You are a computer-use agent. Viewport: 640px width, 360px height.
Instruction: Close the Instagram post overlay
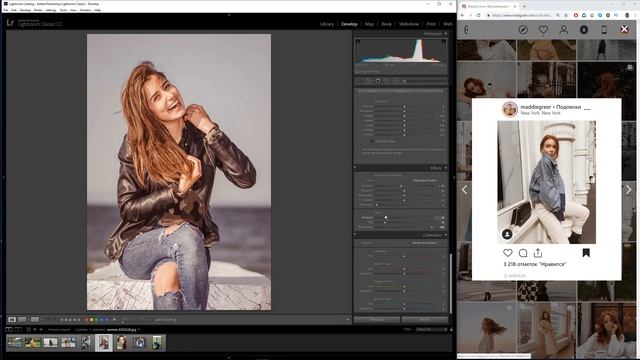click(x=624, y=29)
